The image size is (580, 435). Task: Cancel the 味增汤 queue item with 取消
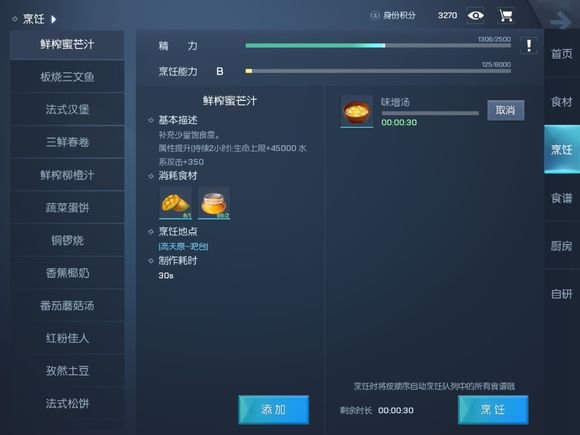(x=506, y=110)
